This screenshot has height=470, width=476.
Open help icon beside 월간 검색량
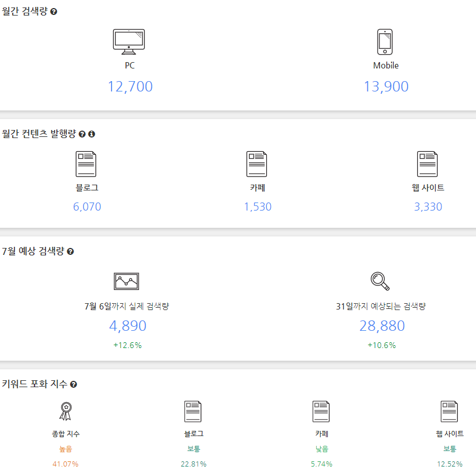(x=53, y=12)
